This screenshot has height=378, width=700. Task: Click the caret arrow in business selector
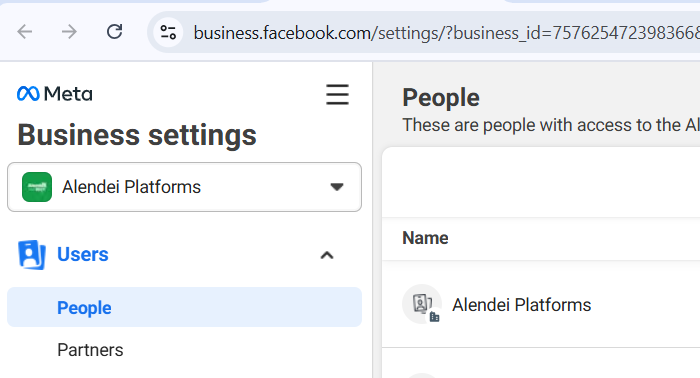337,187
